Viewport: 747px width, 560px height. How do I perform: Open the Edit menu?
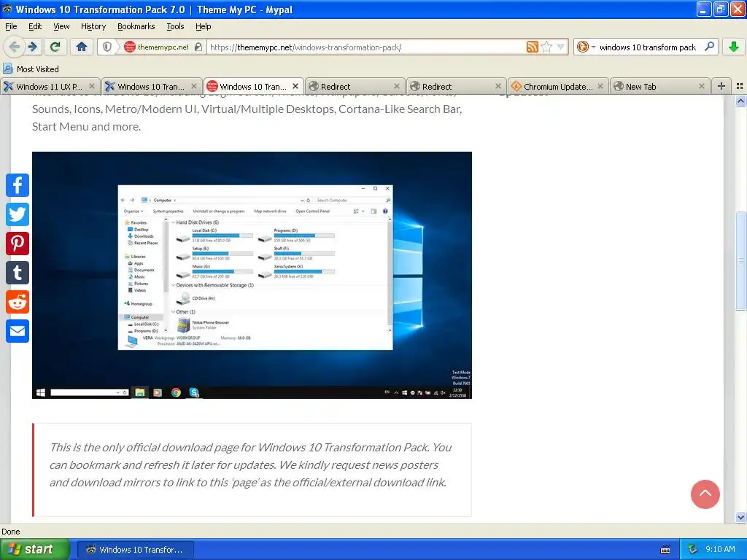[35, 26]
